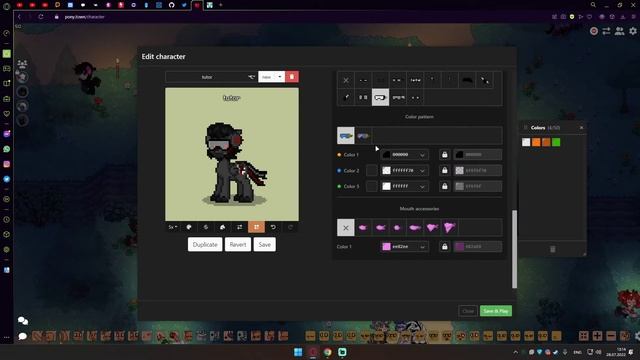
Task: Click the trash icon in Colors panel
Action: 553,249
